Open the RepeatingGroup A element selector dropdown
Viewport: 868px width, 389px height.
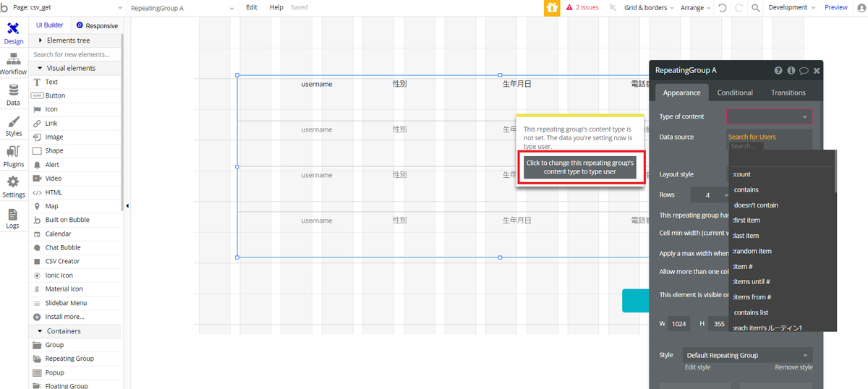point(182,7)
